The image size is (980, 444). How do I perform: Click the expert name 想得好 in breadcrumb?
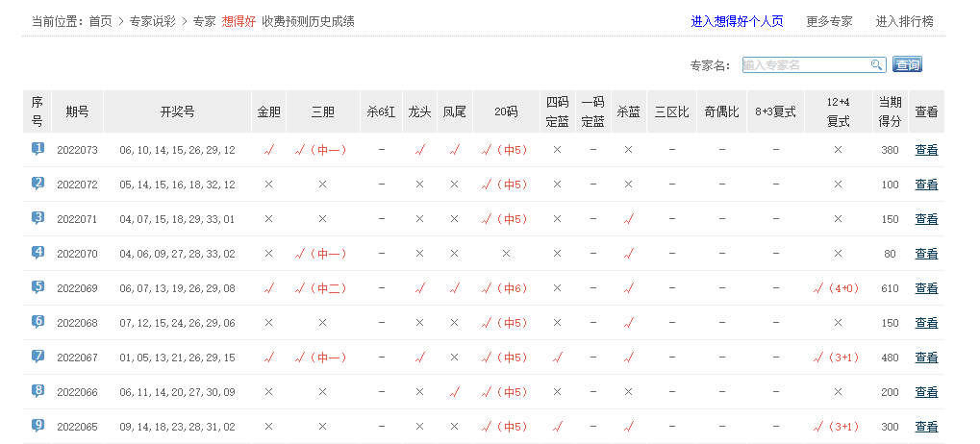(238, 21)
